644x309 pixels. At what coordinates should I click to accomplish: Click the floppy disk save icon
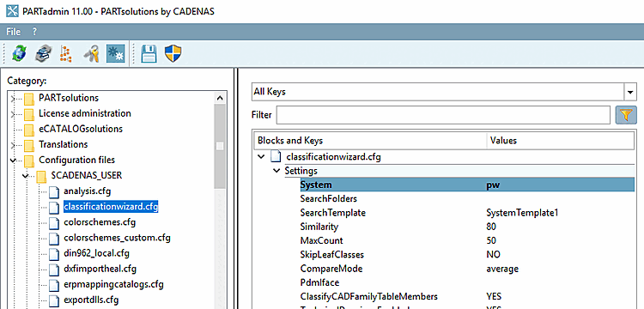pyautogui.click(x=149, y=53)
